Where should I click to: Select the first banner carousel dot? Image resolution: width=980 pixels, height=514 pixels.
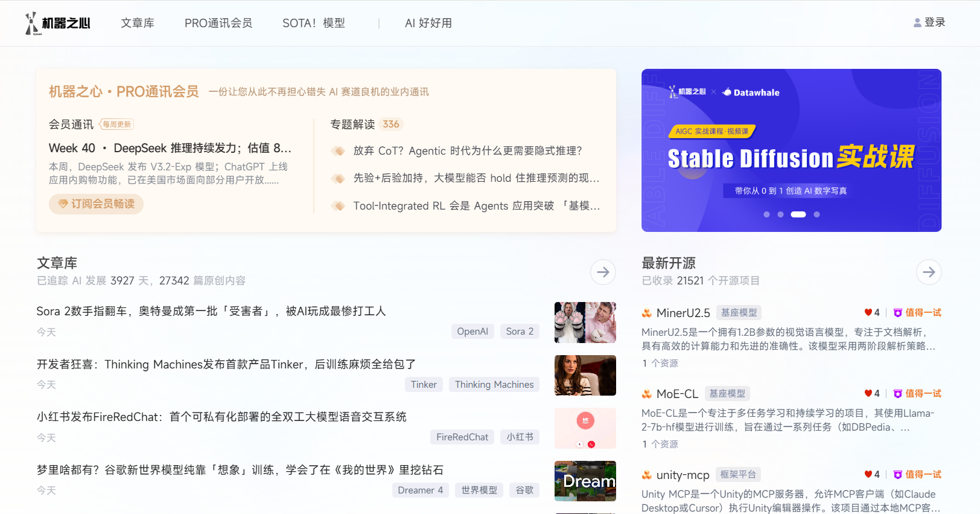click(766, 214)
